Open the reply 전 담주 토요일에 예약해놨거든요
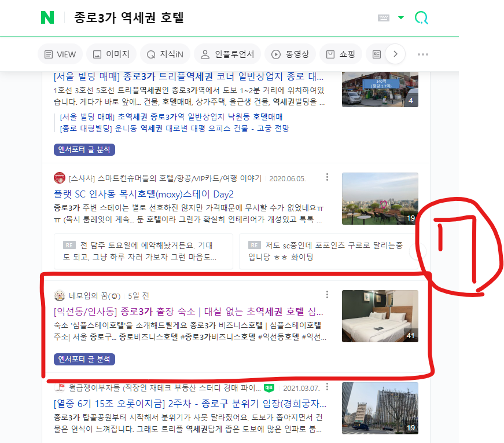Screen dimensions: 504x443 (x=144, y=251)
